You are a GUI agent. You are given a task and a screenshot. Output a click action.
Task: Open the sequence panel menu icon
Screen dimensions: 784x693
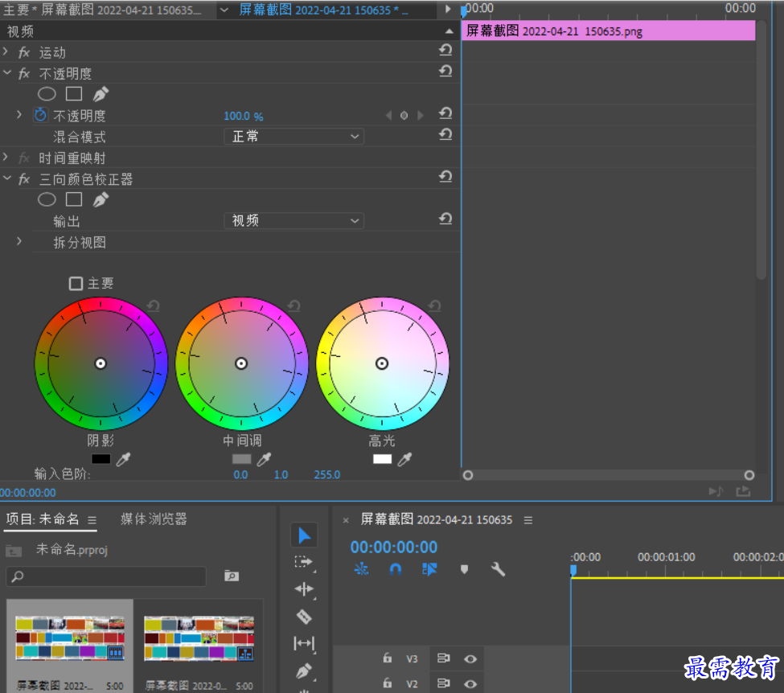coord(528,520)
